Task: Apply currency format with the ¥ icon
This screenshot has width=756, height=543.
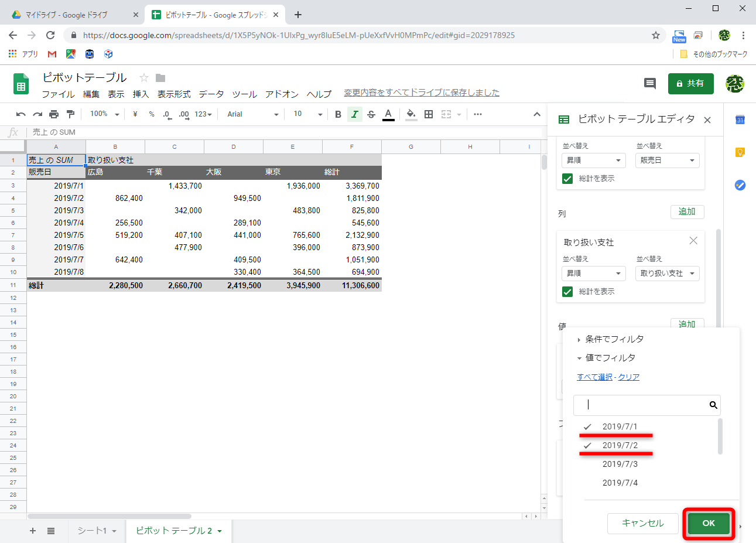Action: [x=135, y=114]
